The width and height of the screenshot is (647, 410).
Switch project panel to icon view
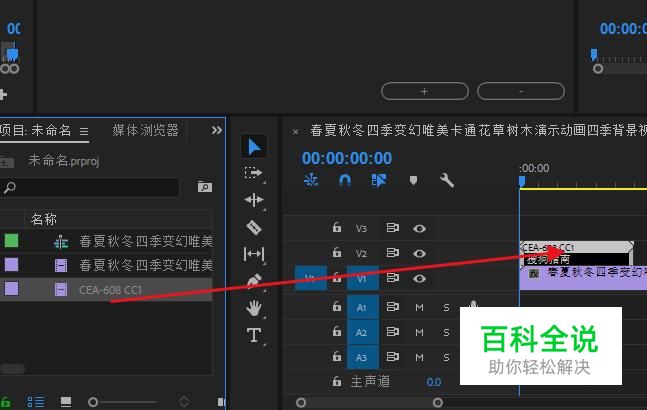[66, 401]
